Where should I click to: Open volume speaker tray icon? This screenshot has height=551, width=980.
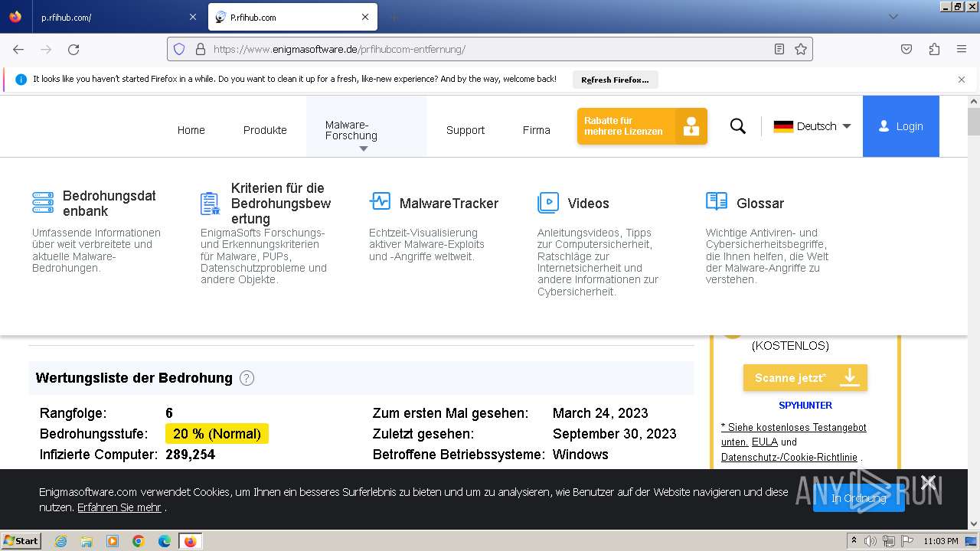point(871,541)
